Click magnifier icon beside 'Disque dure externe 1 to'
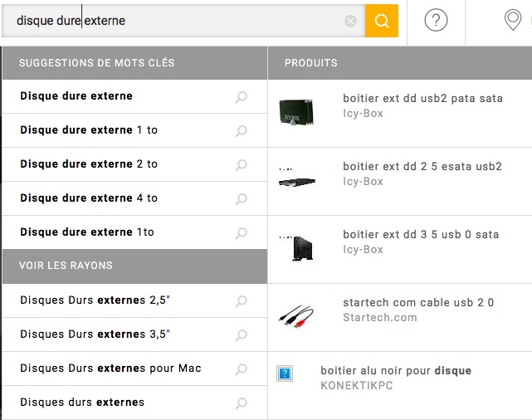The image size is (532, 420). [242, 131]
